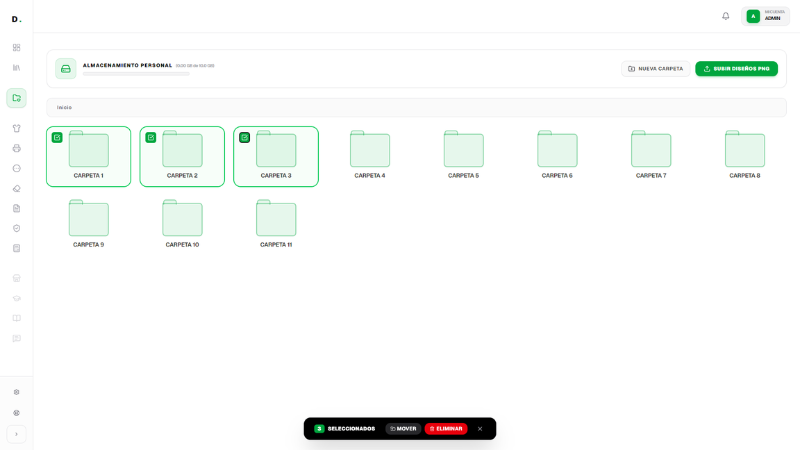This screenshot has width=800, height=450.
Task: Click the Subir Diseños PNG button
Action: [x=736, y=68]
